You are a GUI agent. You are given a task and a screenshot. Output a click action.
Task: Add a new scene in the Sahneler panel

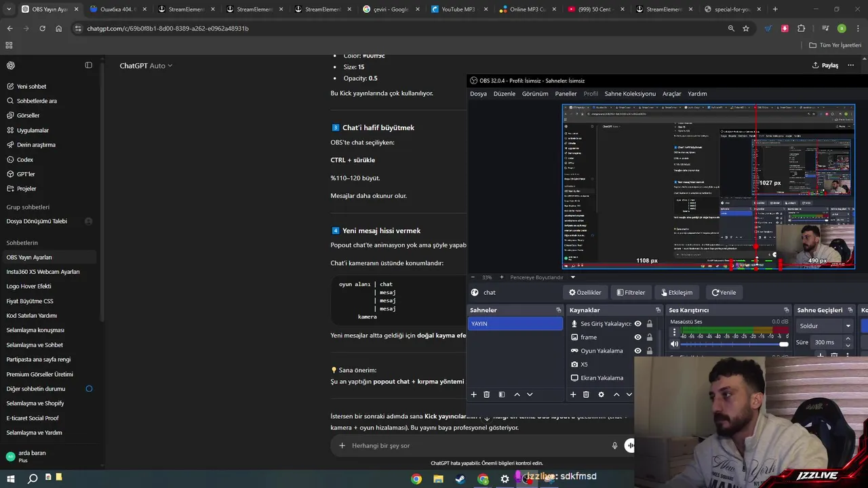click(474, 394)
